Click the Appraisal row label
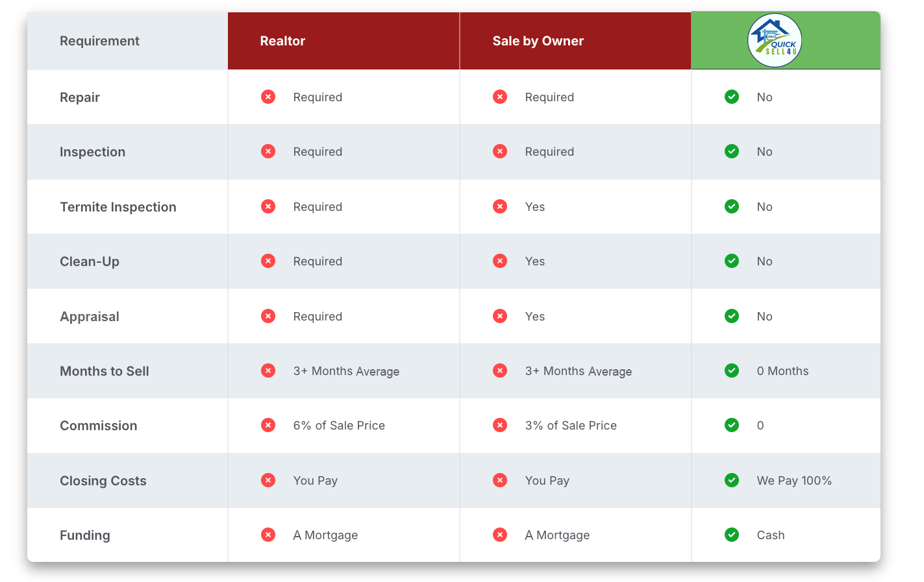 coord(90,317)
